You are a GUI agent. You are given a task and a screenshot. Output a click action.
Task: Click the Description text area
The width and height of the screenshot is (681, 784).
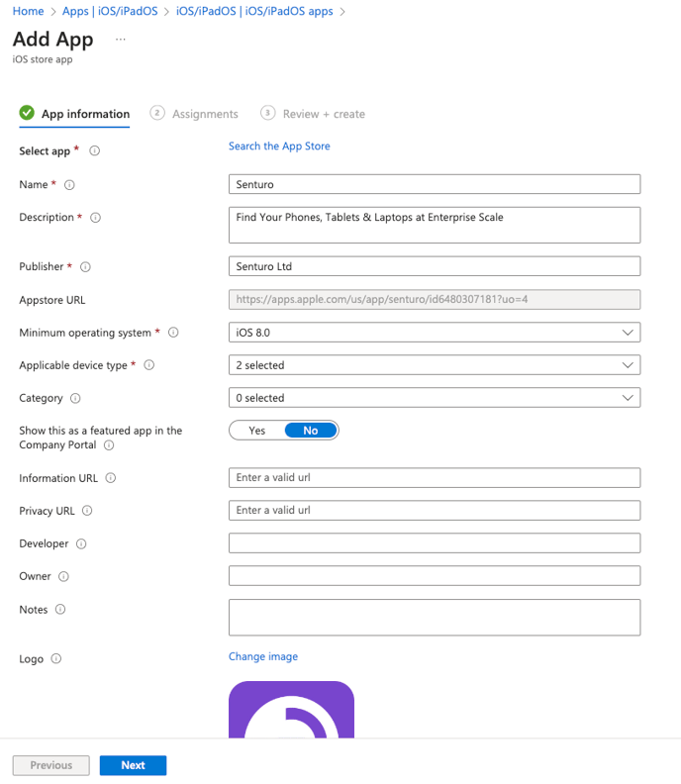pos(435,225)
